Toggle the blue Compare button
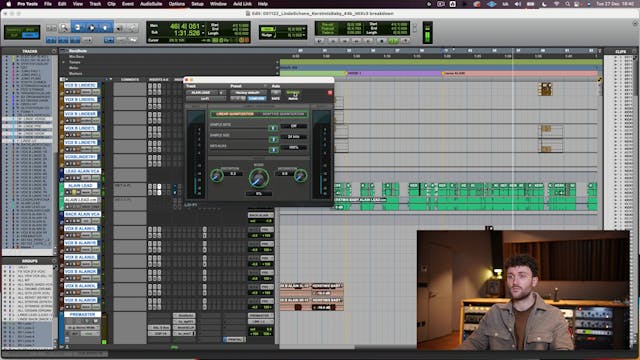Screen dimensions: 640x360 pyautogui.click(x=257, y=98)
